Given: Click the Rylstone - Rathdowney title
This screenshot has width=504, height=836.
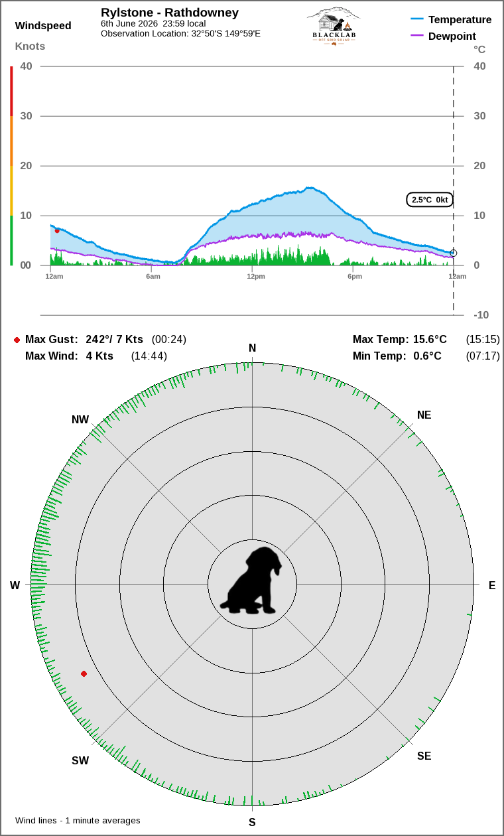Looking at the screenshot, I should [x=170, y=13].
